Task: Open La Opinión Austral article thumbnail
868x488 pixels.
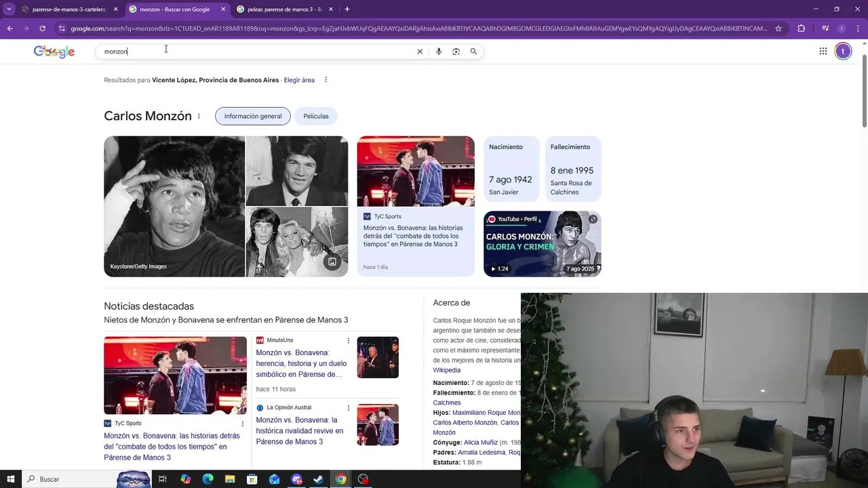Action: (378, 425)
